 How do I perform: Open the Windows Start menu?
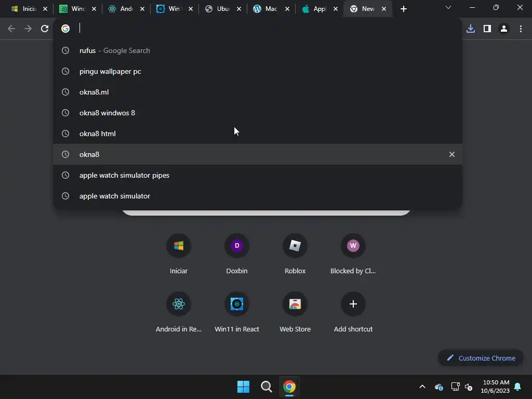click(x=243, y=387)
